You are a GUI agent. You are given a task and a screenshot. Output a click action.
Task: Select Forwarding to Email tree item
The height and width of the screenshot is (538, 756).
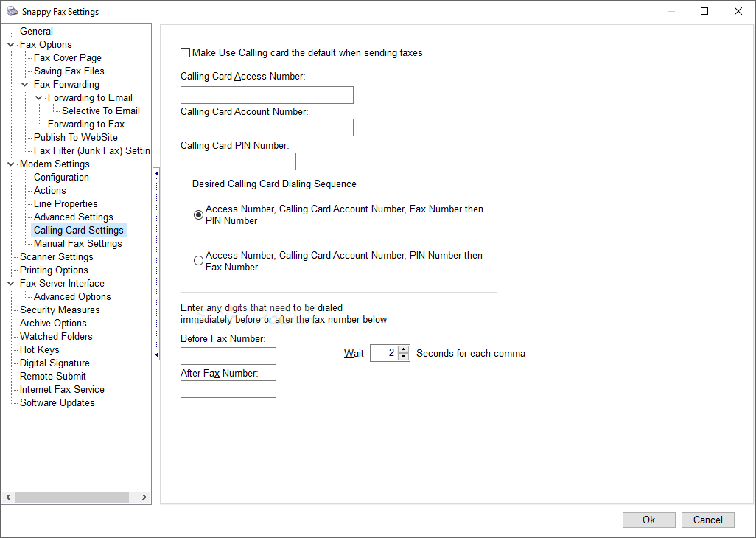pos(90,97)
